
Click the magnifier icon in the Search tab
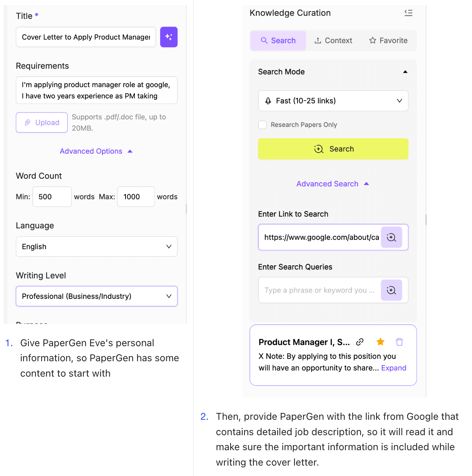coord(264,40)
